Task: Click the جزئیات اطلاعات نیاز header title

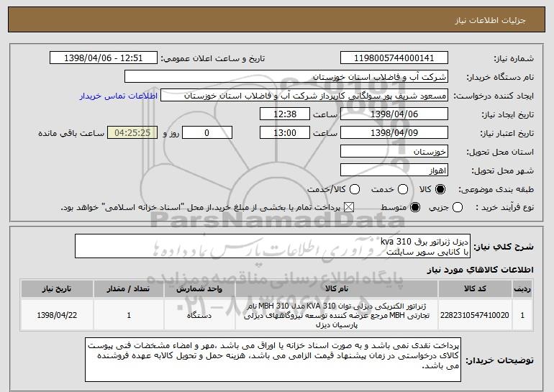Action: point(490,20)
